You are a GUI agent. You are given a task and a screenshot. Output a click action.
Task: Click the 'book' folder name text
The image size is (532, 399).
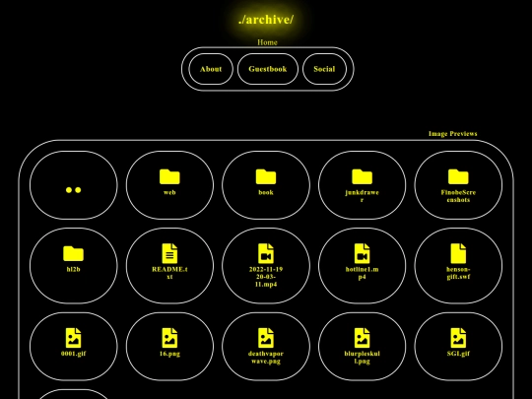pyautogui.click(x=266, y=192)
